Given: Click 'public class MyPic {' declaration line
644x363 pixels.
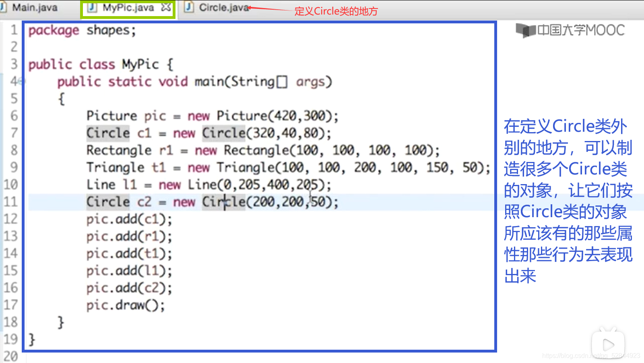Looking at the screenshot, I should coord(101,64).
